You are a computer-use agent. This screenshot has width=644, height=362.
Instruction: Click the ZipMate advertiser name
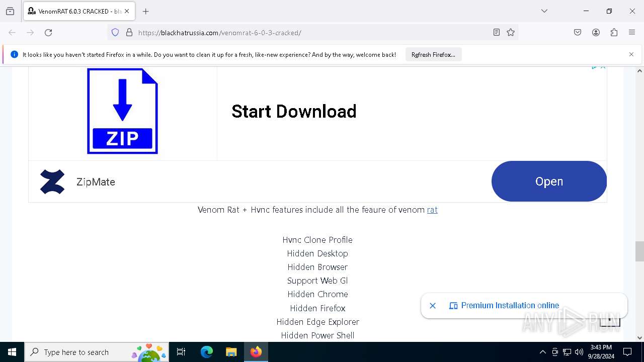96,182
